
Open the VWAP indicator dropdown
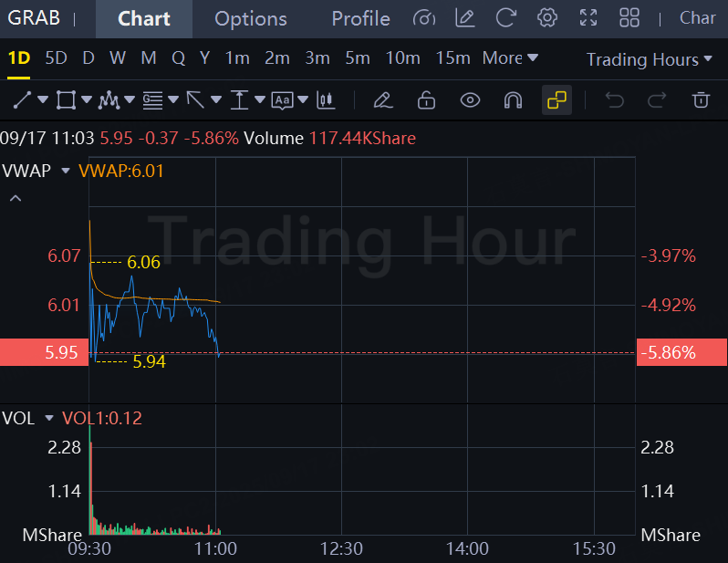pos(66,171)
